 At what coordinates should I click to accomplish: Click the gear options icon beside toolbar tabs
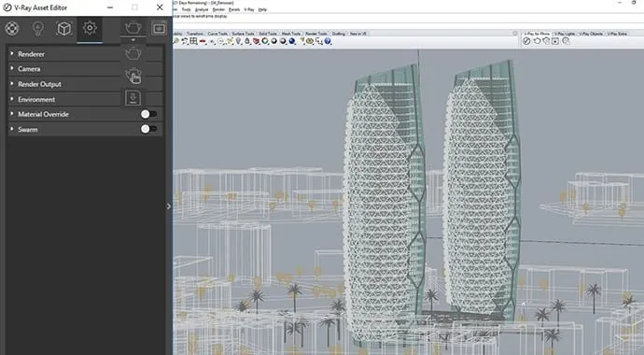click(x=515, y=34)
